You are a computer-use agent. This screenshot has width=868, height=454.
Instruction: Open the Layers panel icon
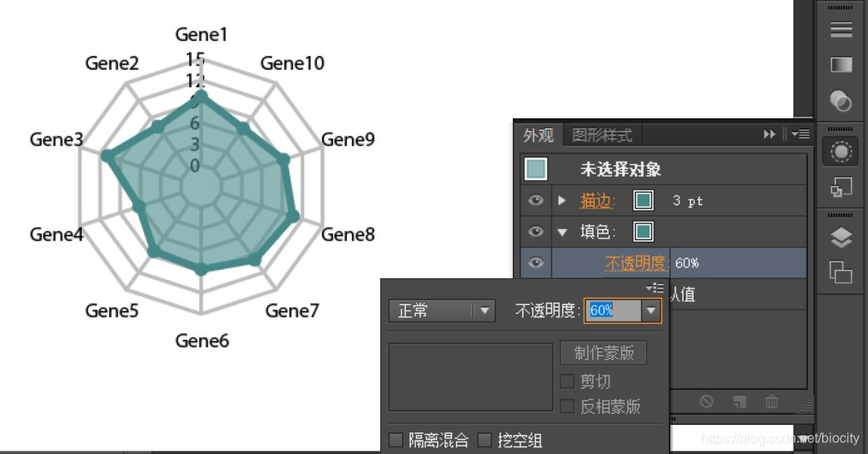(841, 238)
